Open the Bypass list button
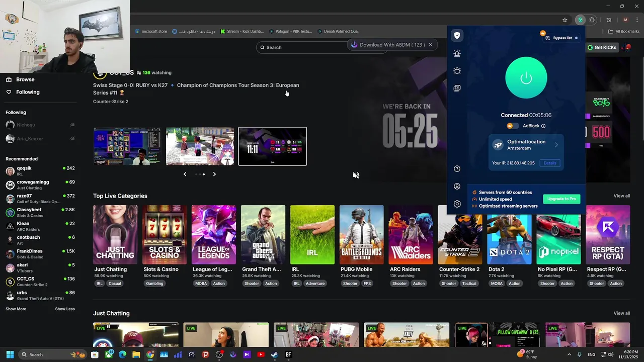The height and width of the screenshot is (362, 644). 561,38
